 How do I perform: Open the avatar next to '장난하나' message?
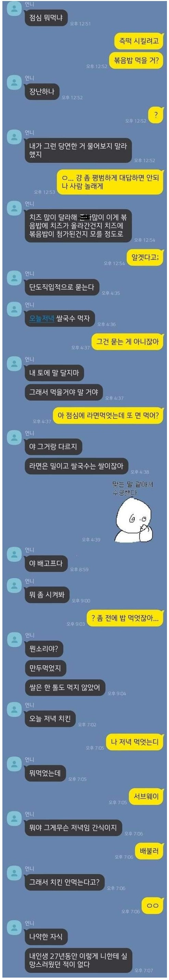click(14, 82)
